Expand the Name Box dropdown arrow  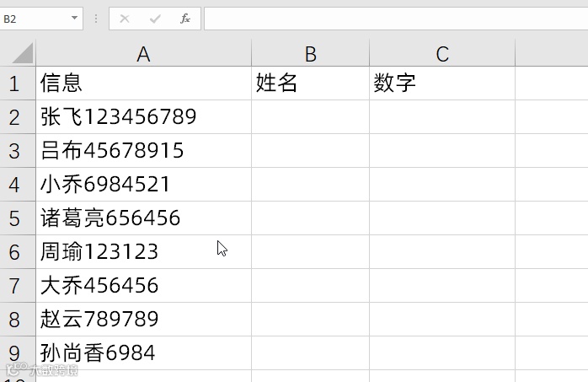coord(74,18)
